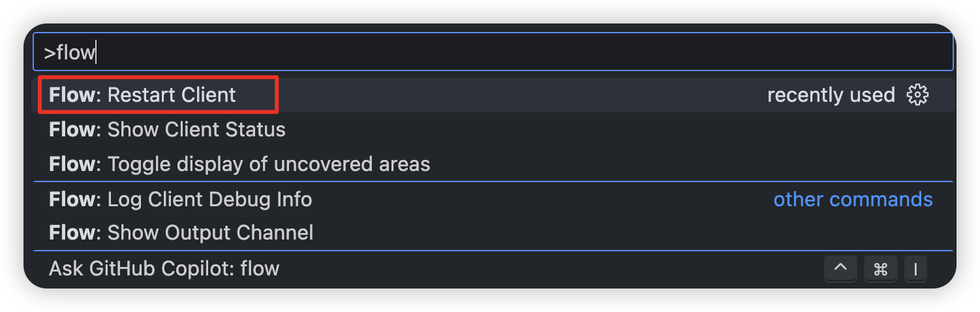
Task: Run Flow: Log Client Debug Info
Action: (x=209, y=199)
